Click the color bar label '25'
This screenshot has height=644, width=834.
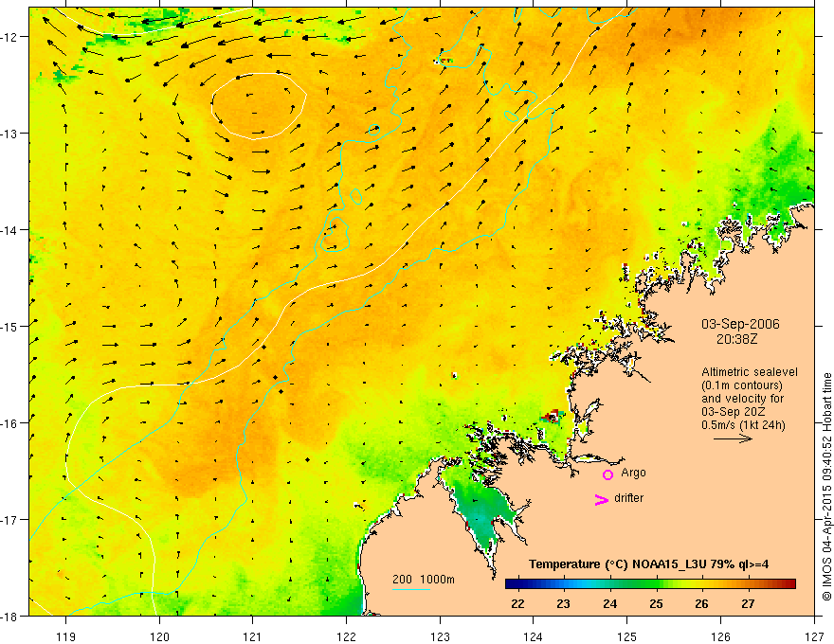656,603
